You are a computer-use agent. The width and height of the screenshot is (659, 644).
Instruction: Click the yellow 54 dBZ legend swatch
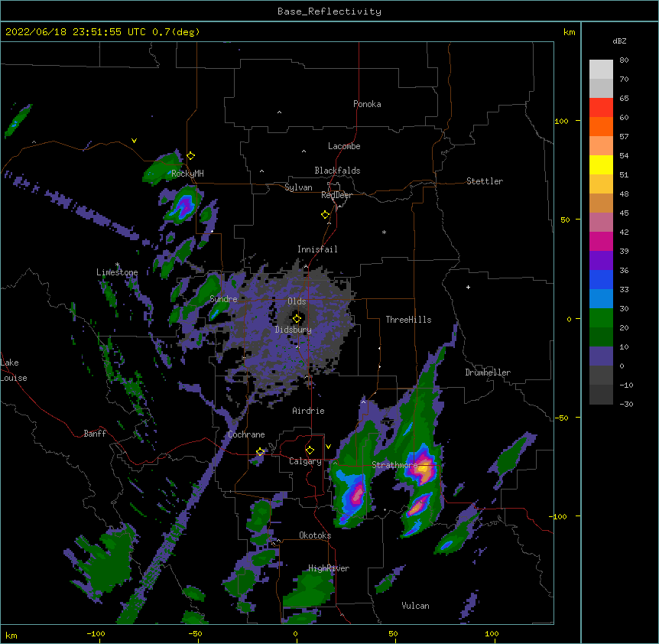point(601,164)
